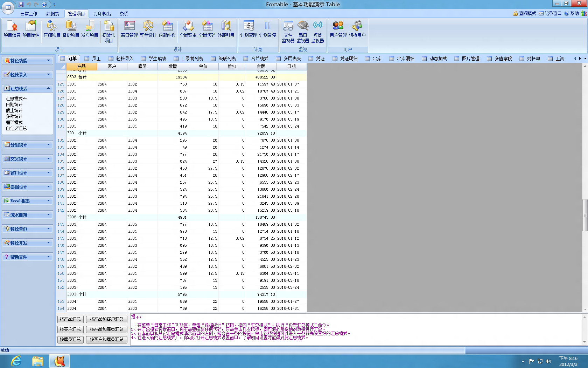Click 发布项目 publish project icon

[90, 29]
